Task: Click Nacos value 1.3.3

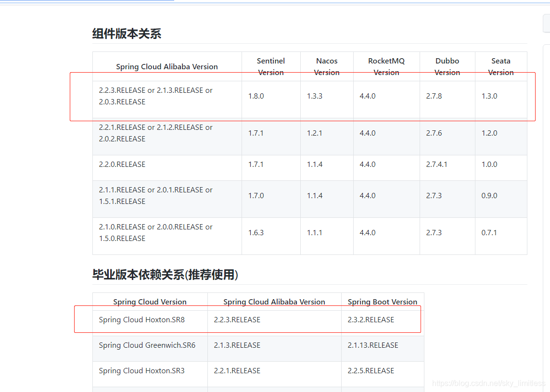Action: (x=315, y=96)
